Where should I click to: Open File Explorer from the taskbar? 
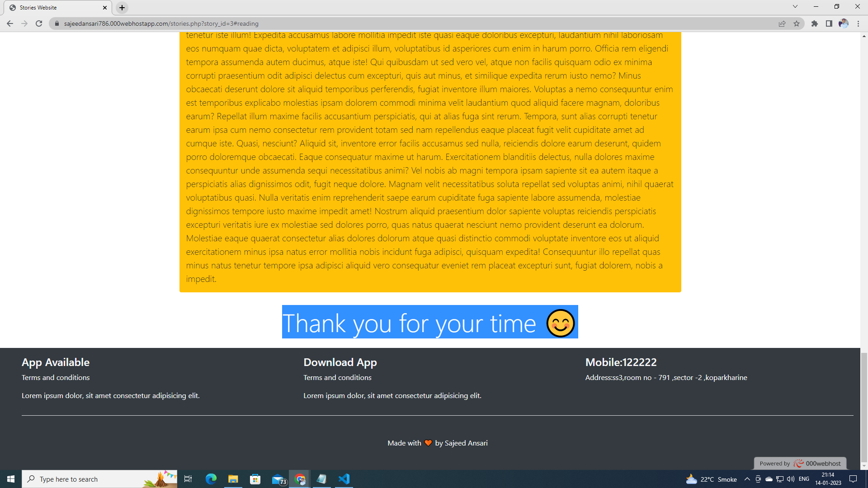click(233, 479)
